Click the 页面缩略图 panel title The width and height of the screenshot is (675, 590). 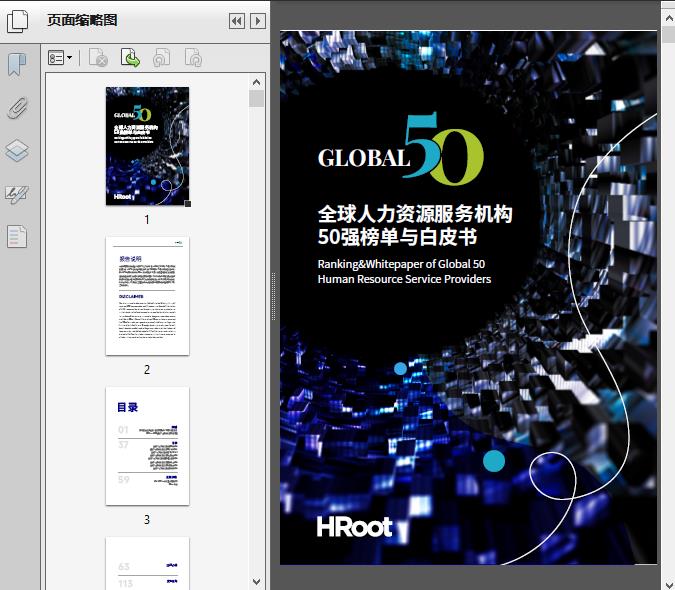tap(82, 20)
